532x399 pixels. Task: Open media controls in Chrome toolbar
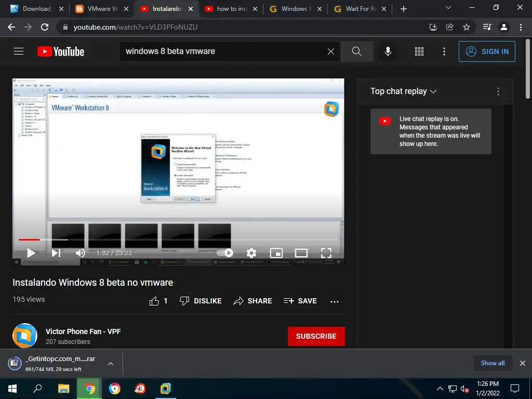click(487, 27)
